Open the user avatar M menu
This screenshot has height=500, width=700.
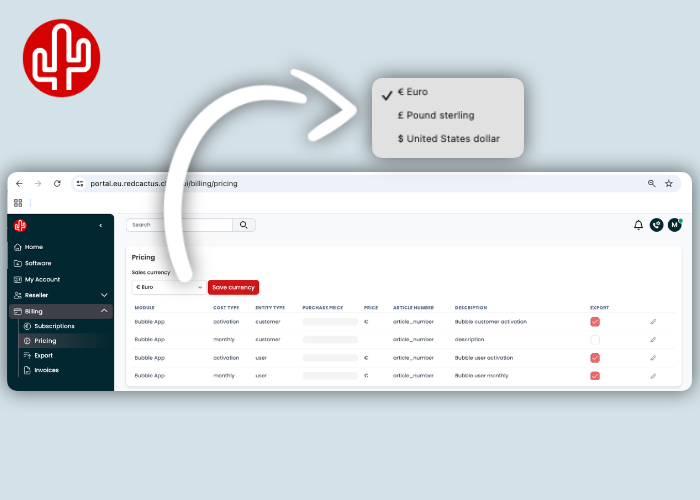[x=674, y=225]
